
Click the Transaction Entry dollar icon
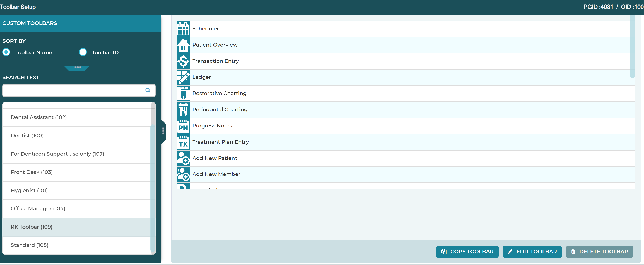tap(183, 61)
